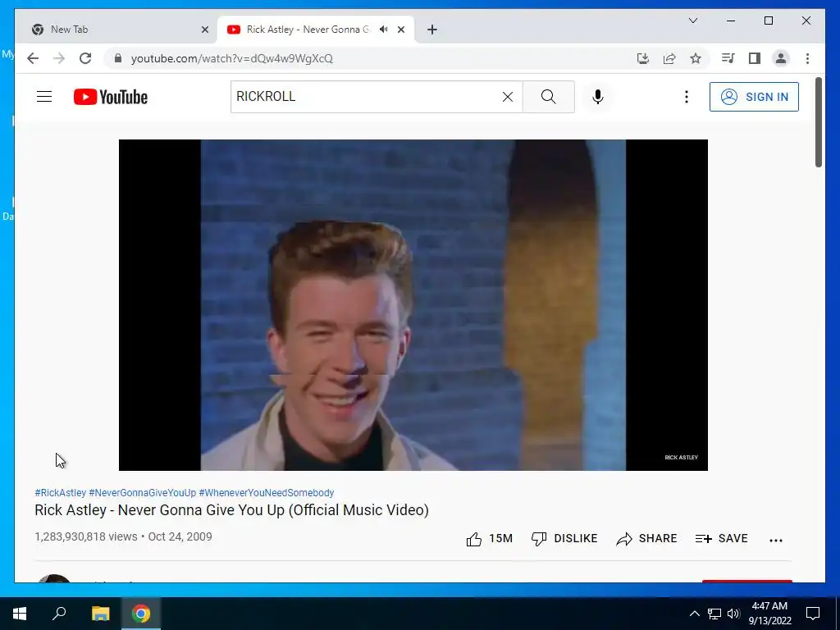Viewport: 840px width, 630px height.
Task: Mute the tab via speaker icon
Action: point(384,30)
